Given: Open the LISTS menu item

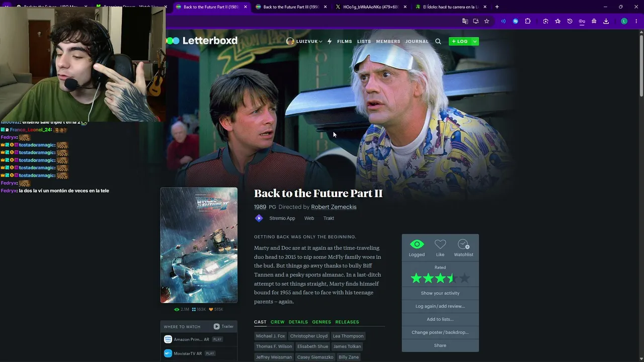Looking at the screenshot, I should pos(364,41).
